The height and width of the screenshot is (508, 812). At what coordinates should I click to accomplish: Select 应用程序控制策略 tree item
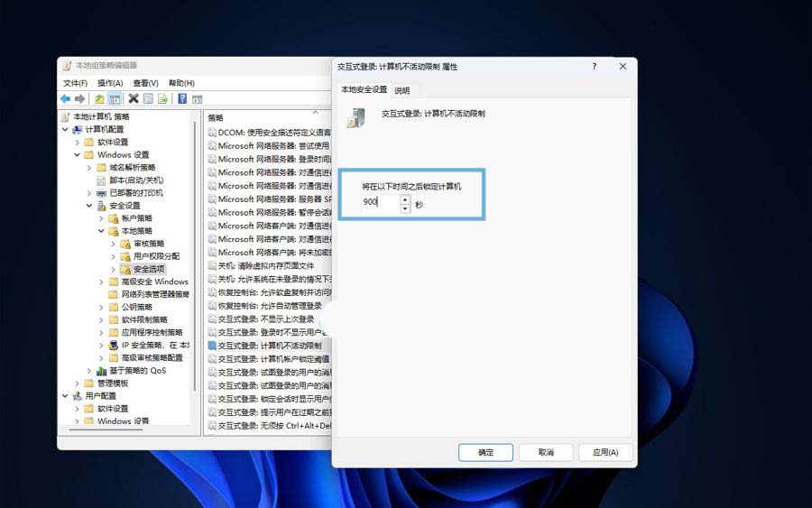152,332
